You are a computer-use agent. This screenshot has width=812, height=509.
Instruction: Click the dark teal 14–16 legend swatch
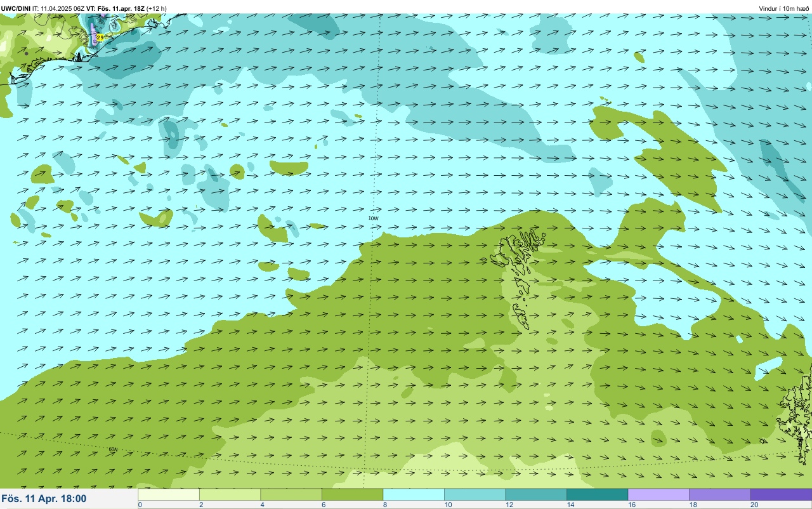click(x=597, y=494)
